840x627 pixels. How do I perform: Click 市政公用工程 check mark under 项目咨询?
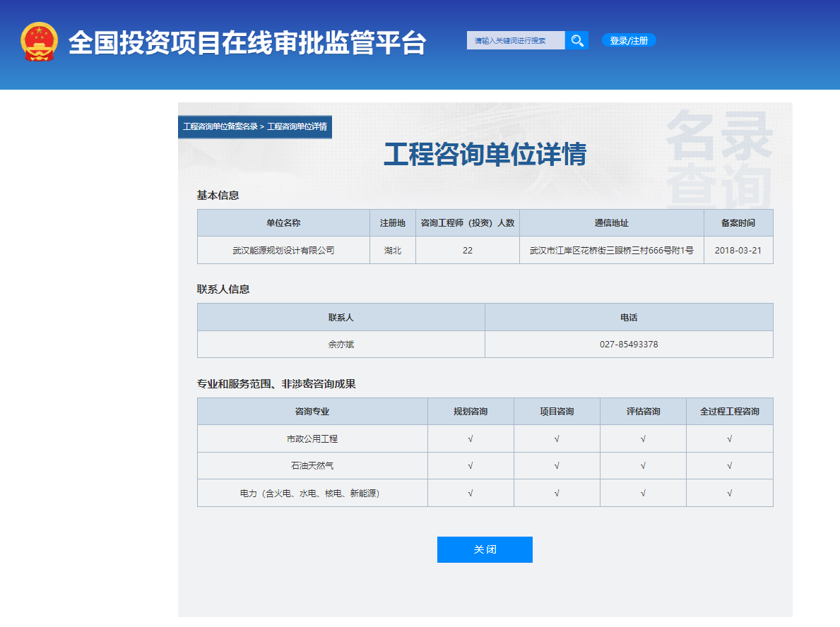(557, 438)
